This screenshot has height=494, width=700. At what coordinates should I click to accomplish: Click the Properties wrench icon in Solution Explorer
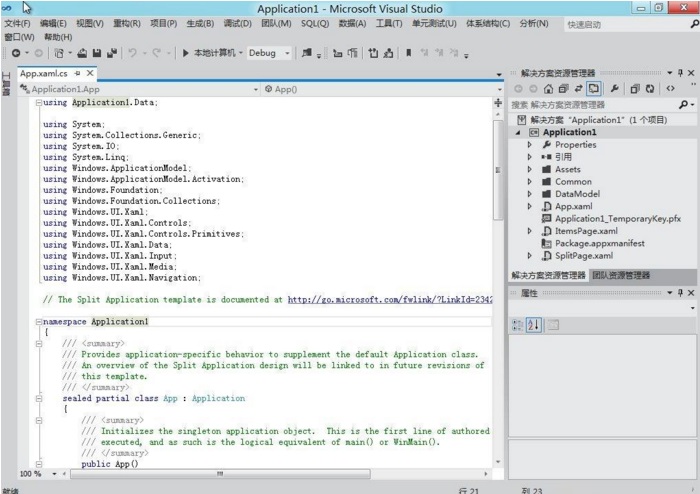click(x=614, y=89)
